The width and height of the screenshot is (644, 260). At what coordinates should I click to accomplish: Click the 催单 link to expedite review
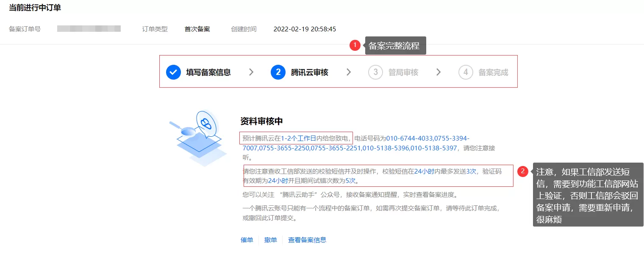tap(247, 240)
